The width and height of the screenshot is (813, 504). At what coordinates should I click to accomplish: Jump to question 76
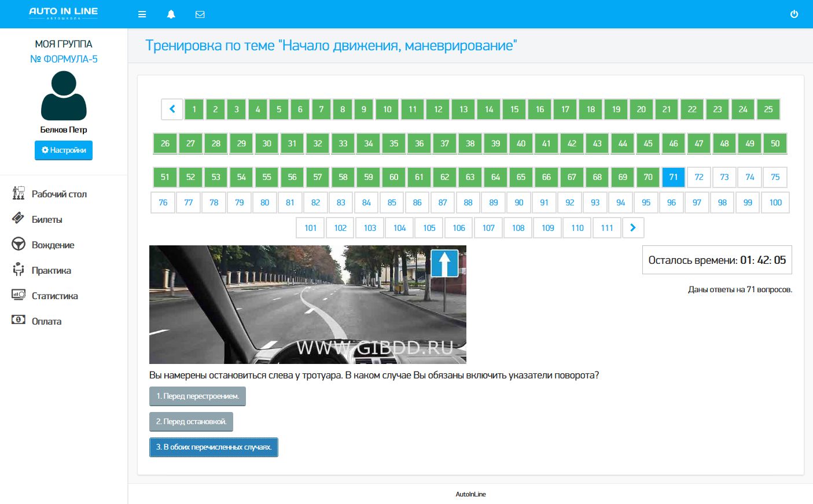(163, 203)
